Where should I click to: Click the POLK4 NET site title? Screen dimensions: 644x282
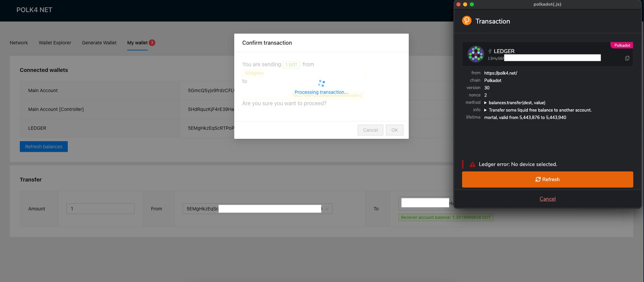(34, 10)
